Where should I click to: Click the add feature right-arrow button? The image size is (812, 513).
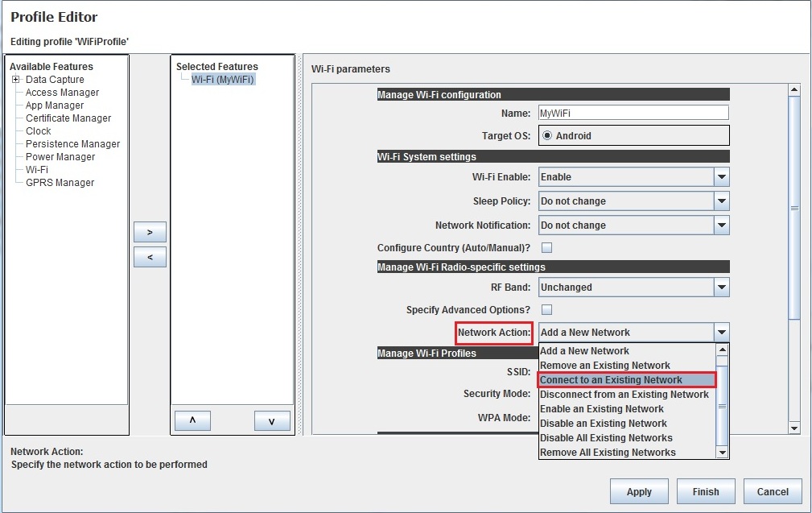[x=150, y=232]
